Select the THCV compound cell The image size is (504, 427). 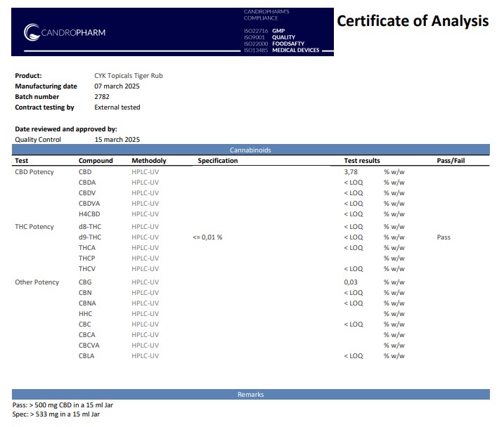point(87,269)
